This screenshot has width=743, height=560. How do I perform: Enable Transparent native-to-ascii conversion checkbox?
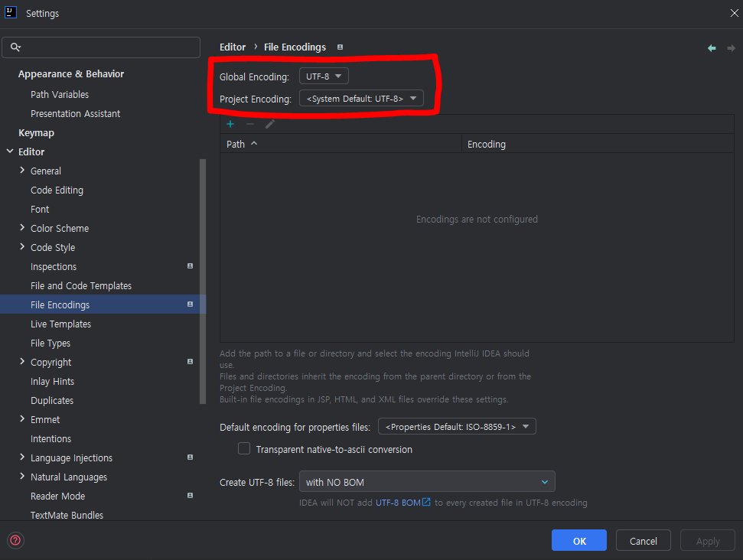[x=244, y=449]
